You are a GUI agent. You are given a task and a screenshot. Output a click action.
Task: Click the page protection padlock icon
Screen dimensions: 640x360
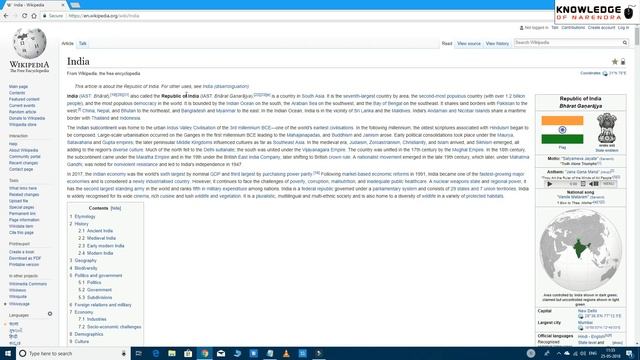623,62
